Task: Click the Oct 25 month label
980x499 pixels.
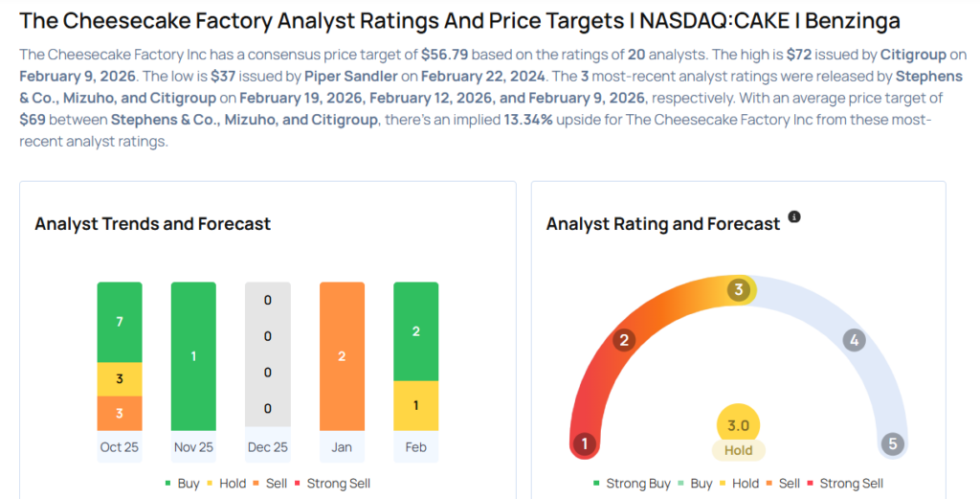Action: click(120, 447)
